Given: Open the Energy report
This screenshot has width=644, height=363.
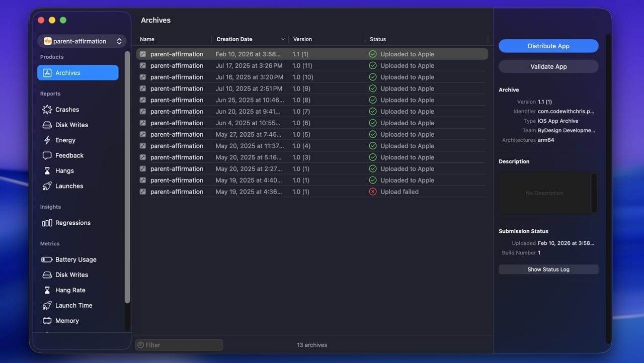Looking at the screenshot, I should 78,140.
